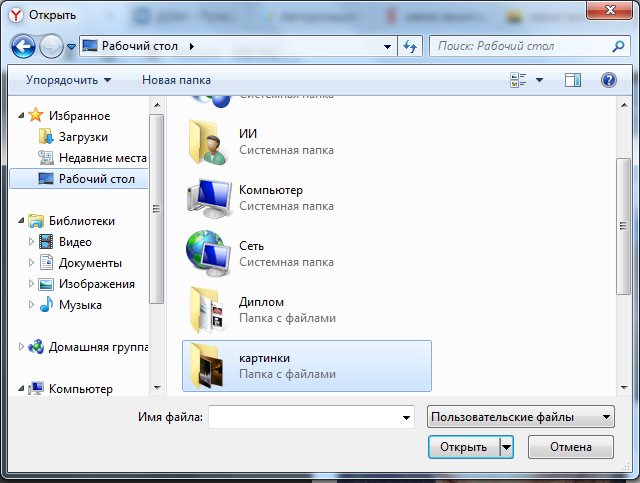Viewport: 640px width, 483px height.
Task: Select the Компьютер icon in file list
Action: pos(210,198)
